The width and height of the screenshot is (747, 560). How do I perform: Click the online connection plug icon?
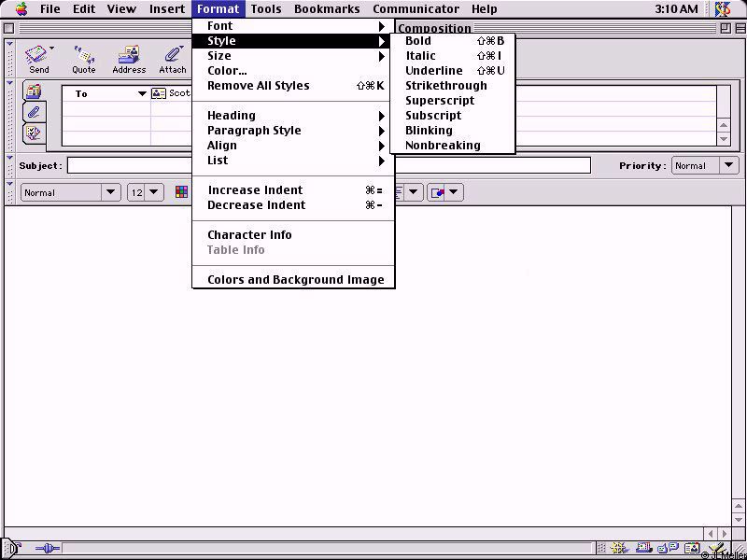(48, 549)
